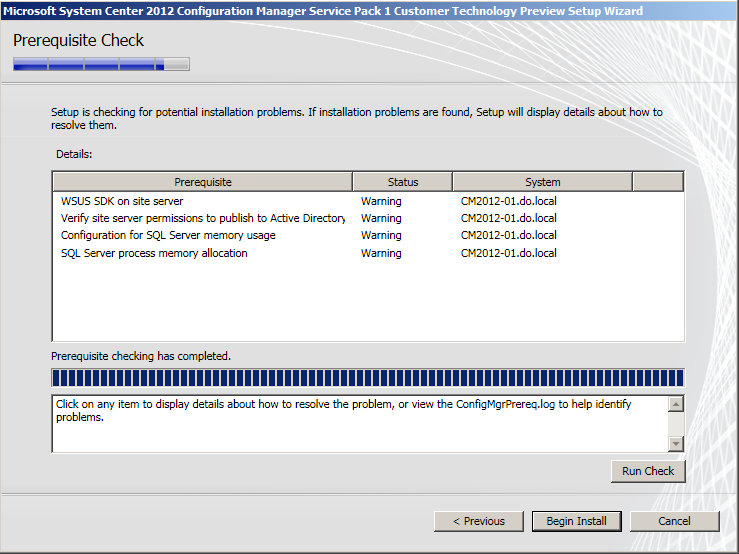The image size is (739, 554).
Task: Click the empty fourth column header
Action: tap(658, 182)
